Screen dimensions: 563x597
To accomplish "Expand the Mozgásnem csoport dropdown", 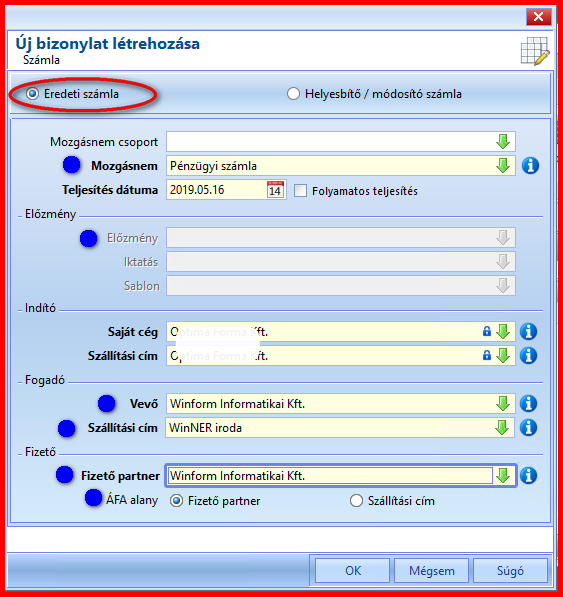I will [503, 142].
